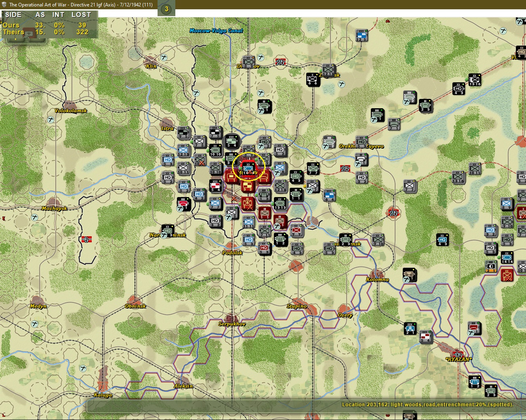This screenshot has height=420, width=526.
Task: Select the XXX 7 5 corps counter
Action: (215, 133)
